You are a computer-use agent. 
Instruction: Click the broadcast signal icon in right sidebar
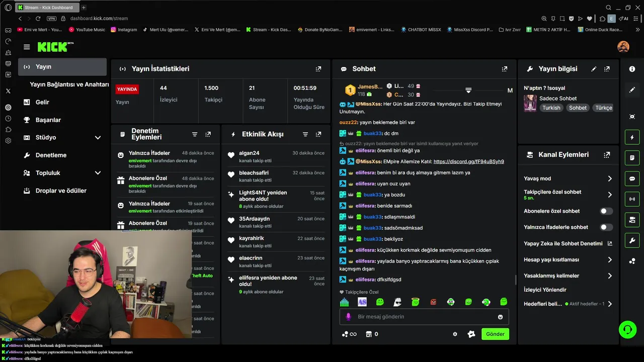click(632, 199)
